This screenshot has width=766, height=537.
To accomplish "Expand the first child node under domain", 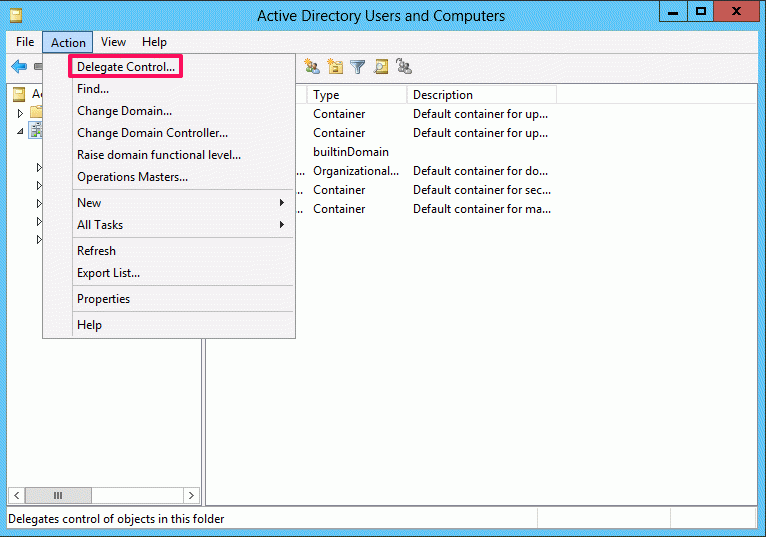I will point(39,168).
